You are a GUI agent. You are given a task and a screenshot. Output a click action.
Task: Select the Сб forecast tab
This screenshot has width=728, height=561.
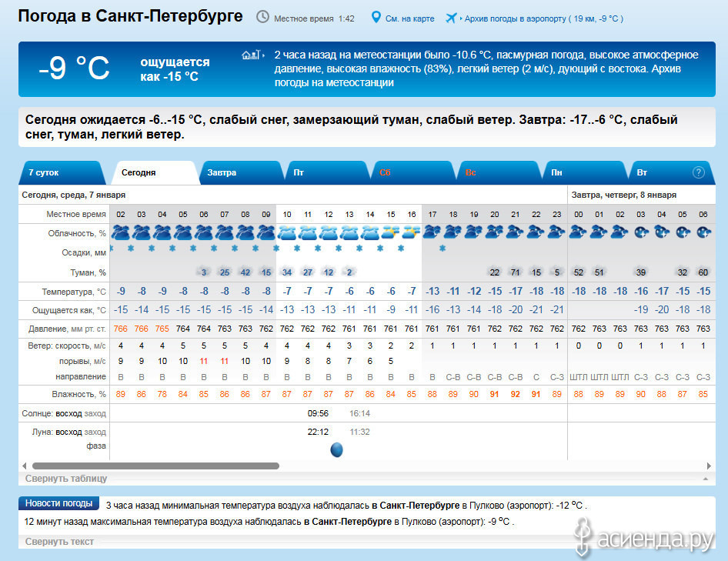coord(386,172)
